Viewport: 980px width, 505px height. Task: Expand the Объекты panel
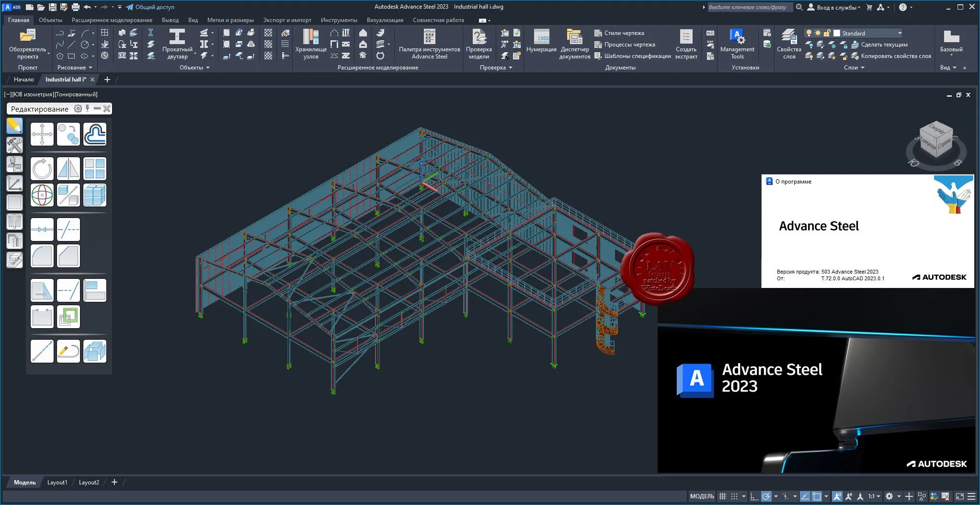pos(194,68)
